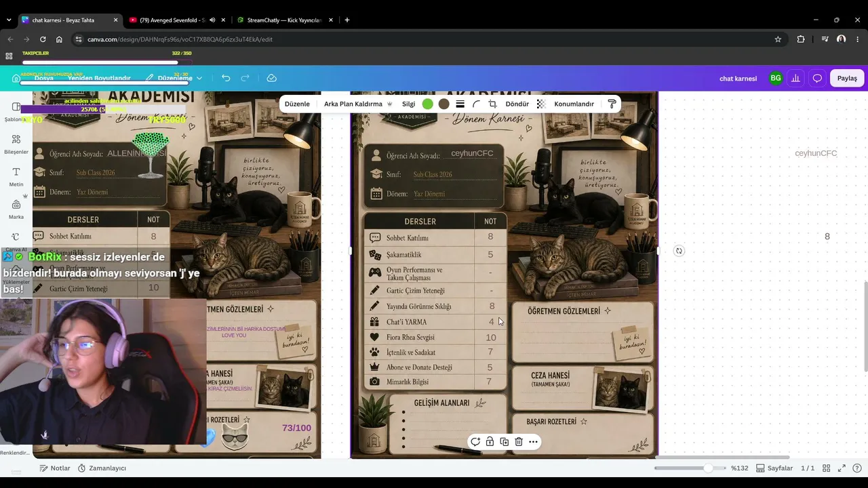The height and width of the screenshot is (488, 868).
Task: Switch to the StreamChatly tab
Action: pyautogui.click(x=285, y=20)
